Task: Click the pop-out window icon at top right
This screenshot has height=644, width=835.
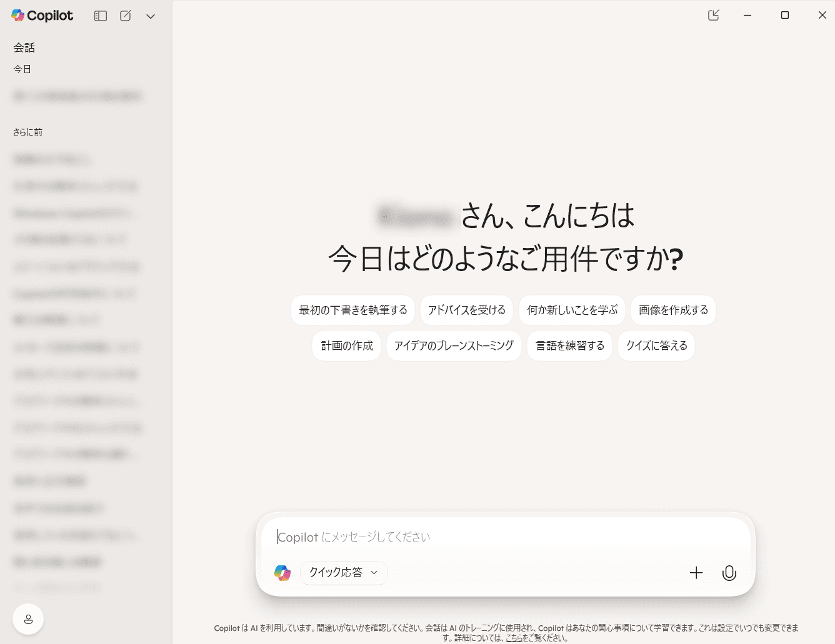Action: [713, 15]
